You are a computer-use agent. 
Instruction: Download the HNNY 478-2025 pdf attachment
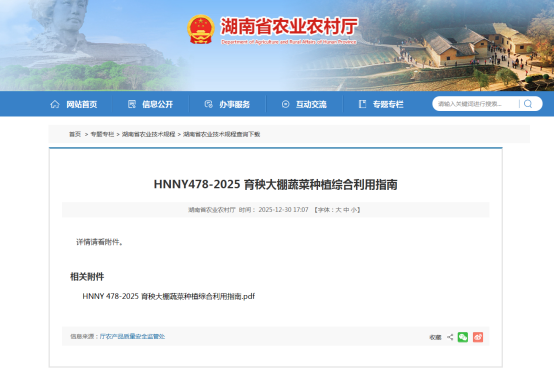169,296
